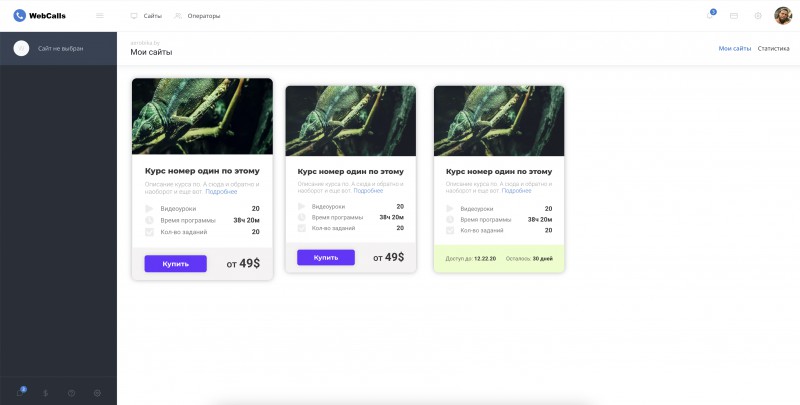
Task: Toggle the hamburger sidebar menu icon
Action: (x=99, y=15)
